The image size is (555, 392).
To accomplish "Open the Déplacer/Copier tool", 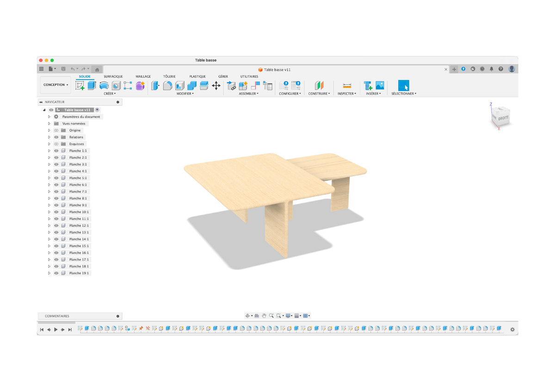I will pos(216,86).
